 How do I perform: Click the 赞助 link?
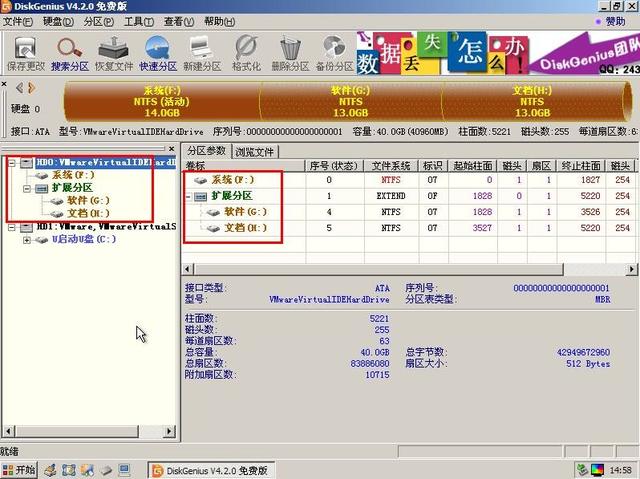point(615,22)
